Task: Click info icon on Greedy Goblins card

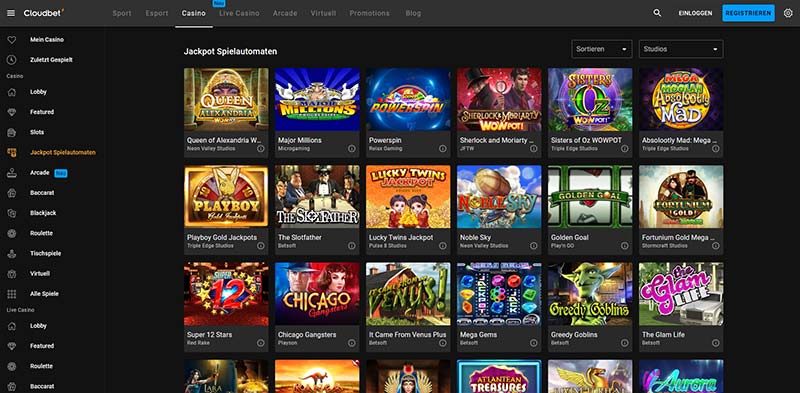Action: 624,343
